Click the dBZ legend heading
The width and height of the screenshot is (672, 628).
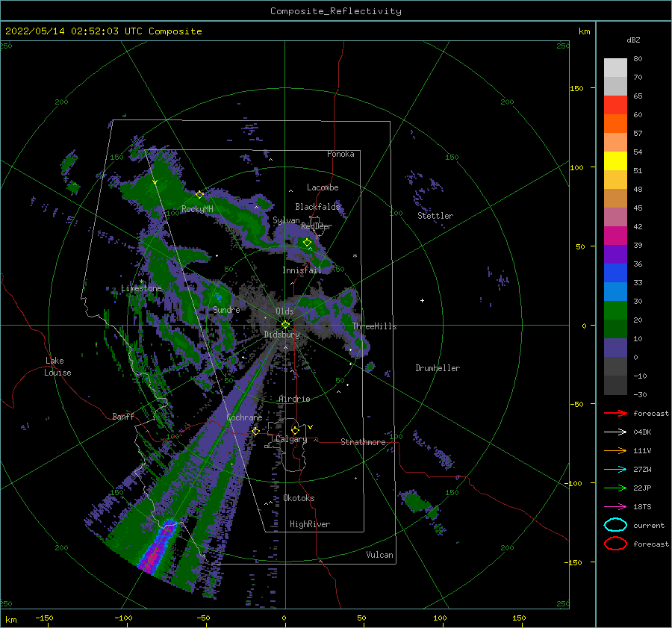633,40
